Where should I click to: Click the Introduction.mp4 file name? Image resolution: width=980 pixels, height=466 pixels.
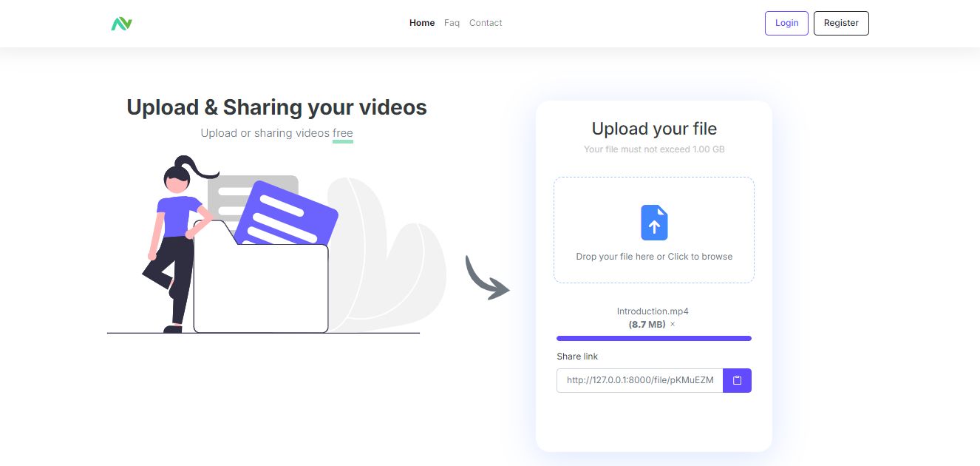pos(653,311)
